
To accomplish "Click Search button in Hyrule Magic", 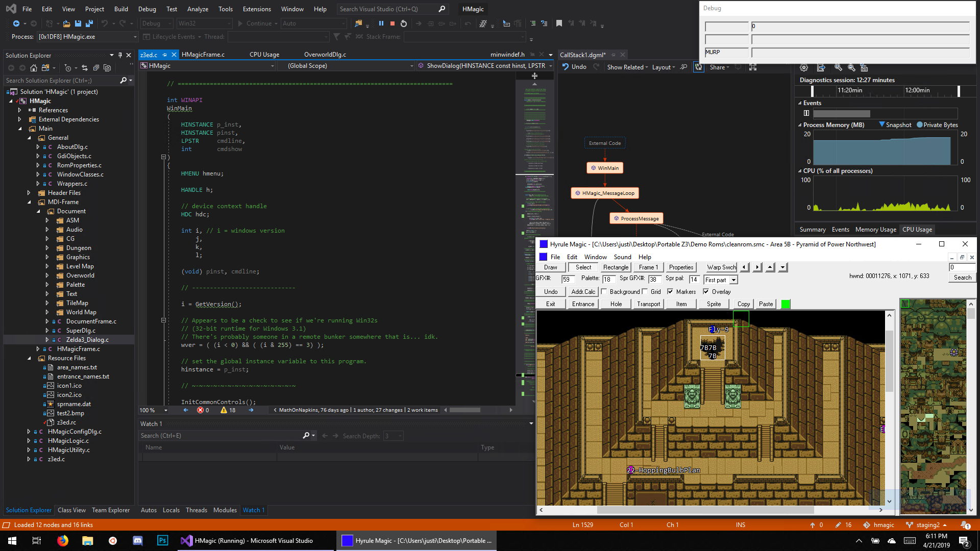I will point(963,278).
